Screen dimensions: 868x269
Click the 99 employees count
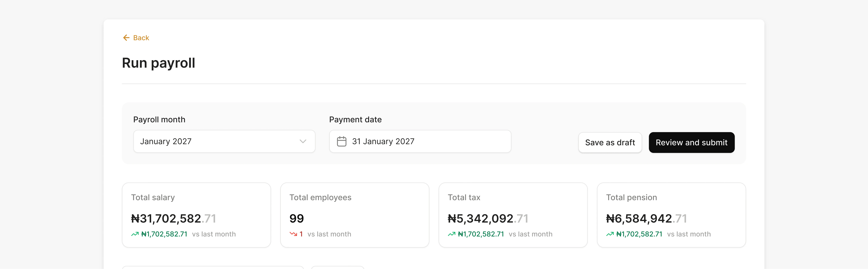pos(296,219)
